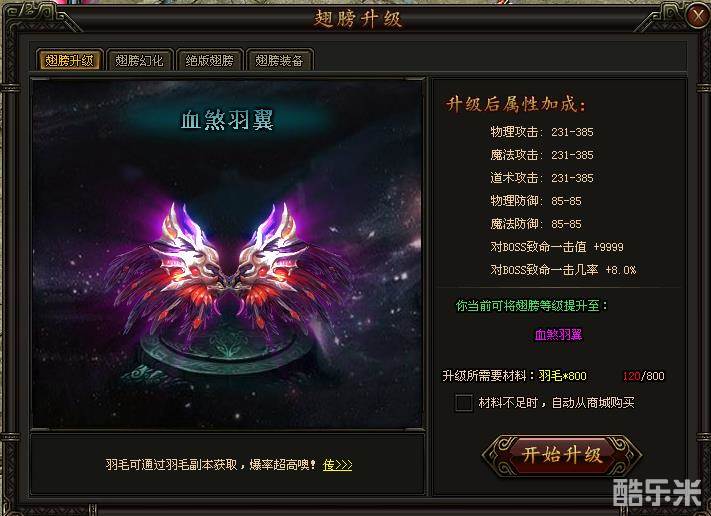Go to the 翅膀装备 tab
This screenshot has height=516, width=711.
pyautogui.click(x=279, y=60)
